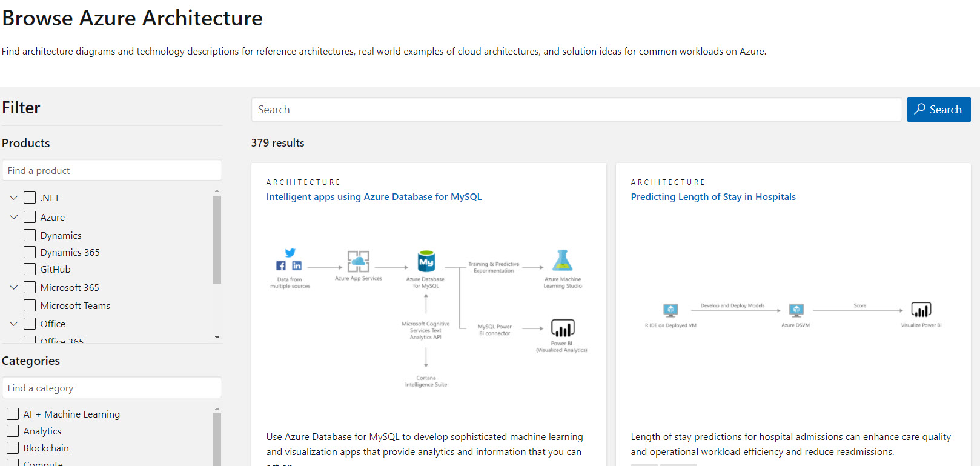
Task: Select the Microsoft Teams checkbox
Action: click(x=30, y=305)
